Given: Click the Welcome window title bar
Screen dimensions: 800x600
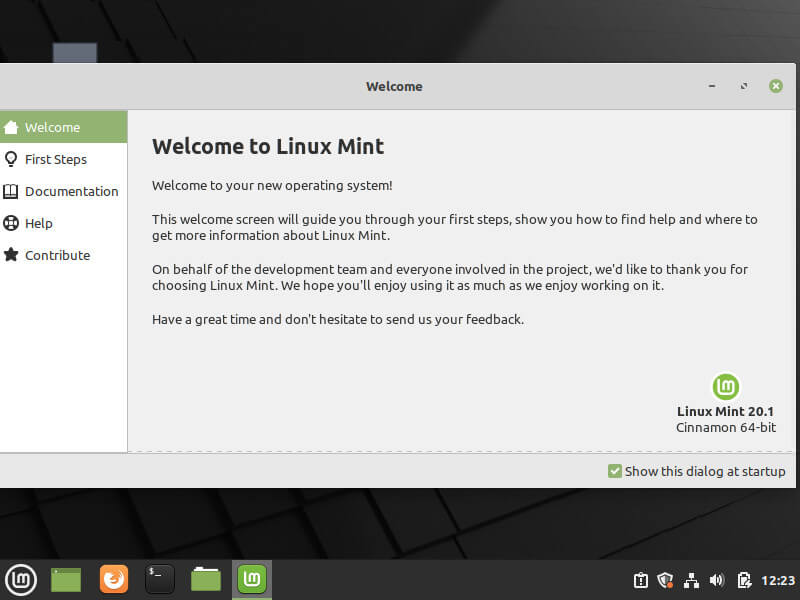Looking at the screenshot, I should 394,86.
